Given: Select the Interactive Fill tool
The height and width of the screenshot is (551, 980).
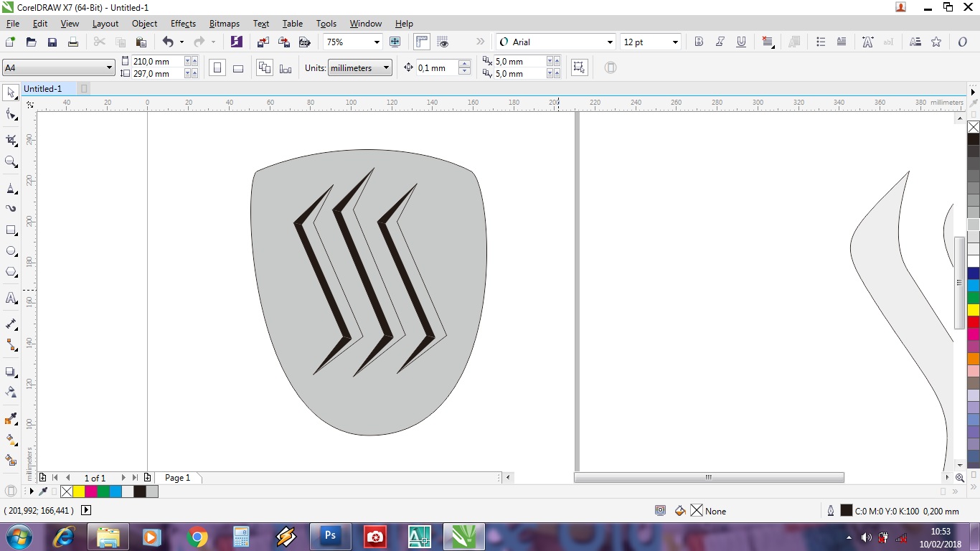Looking at the screenshot, I should tap(11, 439).
